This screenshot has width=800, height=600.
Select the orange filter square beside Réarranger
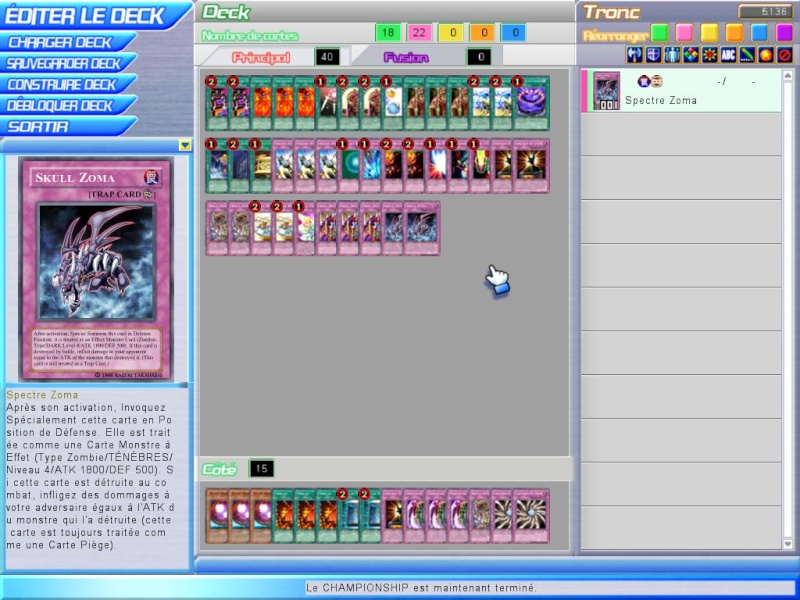(735, 33)
